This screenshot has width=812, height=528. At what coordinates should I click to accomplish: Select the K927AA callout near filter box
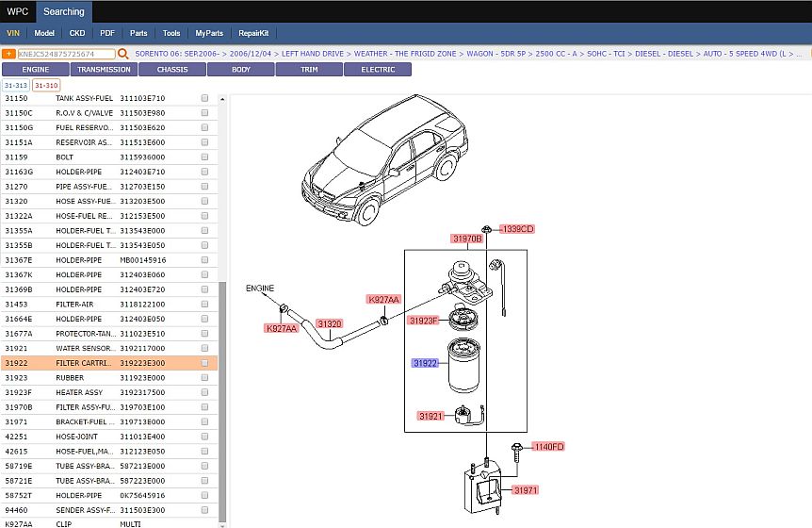point(383,299)
